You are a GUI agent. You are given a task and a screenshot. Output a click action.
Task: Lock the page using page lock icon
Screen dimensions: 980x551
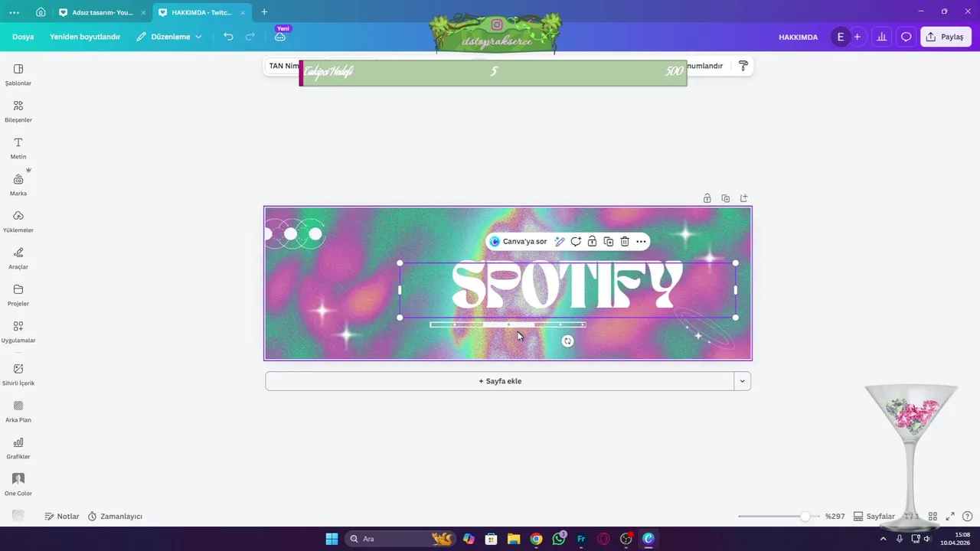point(707,198)
